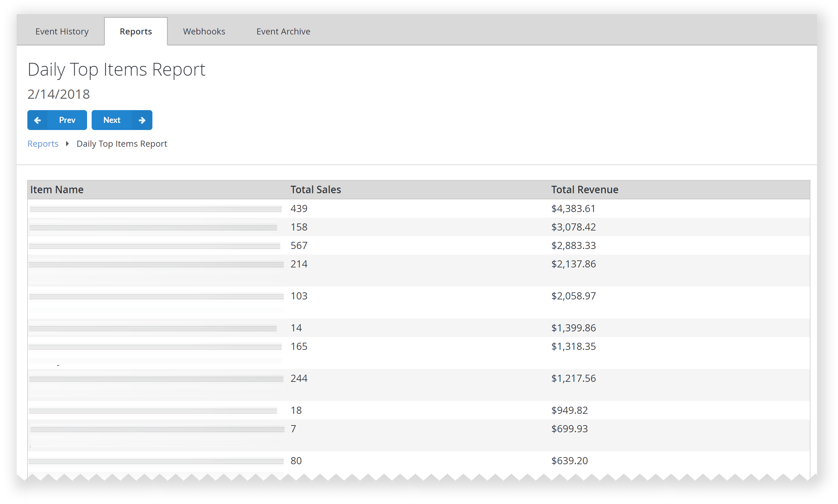Click the Reports breadcrumb link

point(43,143)
